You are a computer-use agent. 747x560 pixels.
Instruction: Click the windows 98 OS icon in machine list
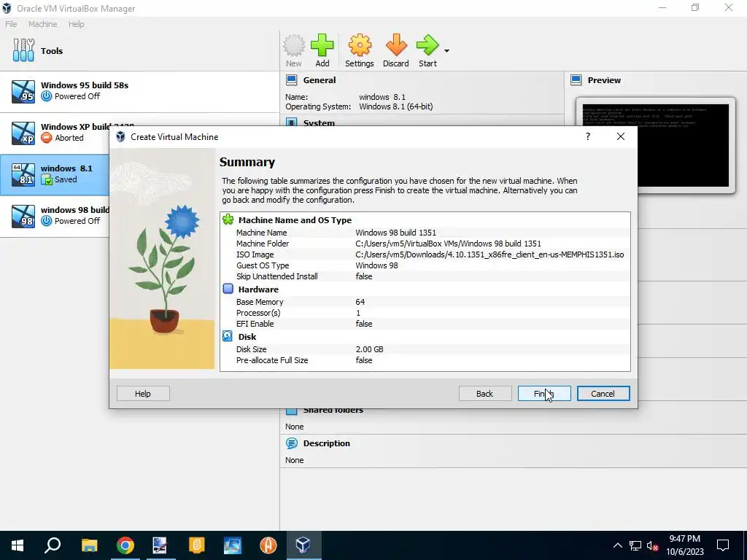(23, 216)
